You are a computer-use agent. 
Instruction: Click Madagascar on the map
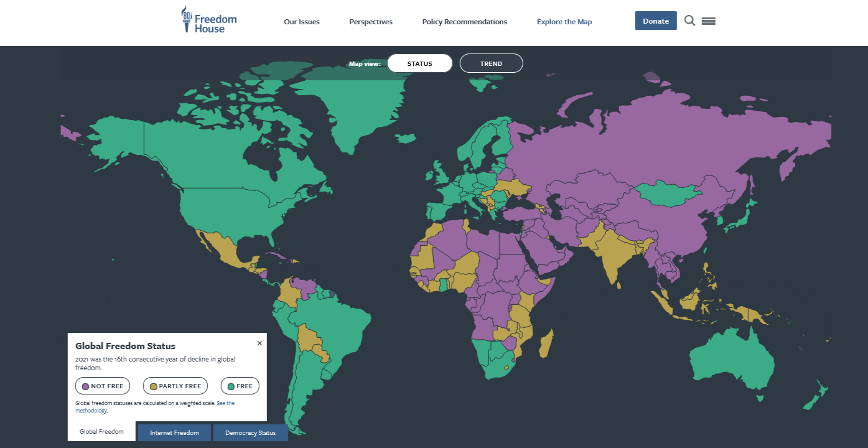[x=545, y=343]
